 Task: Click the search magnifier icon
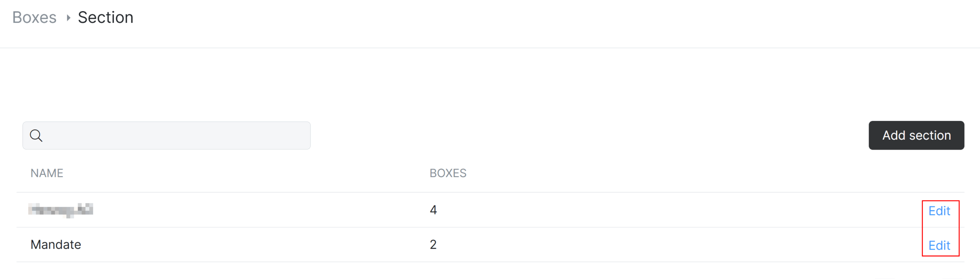coord(36,135)
